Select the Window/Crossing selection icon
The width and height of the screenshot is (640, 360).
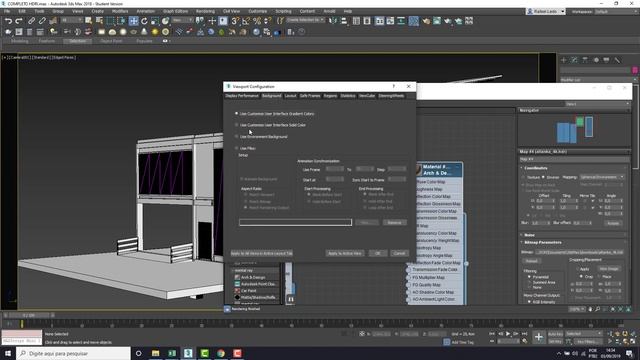tap(121, 21)
